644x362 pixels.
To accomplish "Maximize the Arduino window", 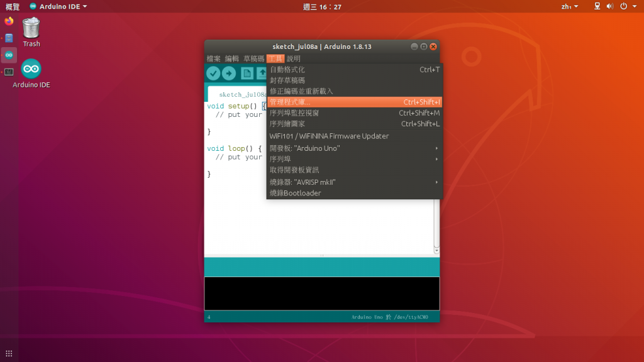I will pyautogui.click(x=423, y=47).
